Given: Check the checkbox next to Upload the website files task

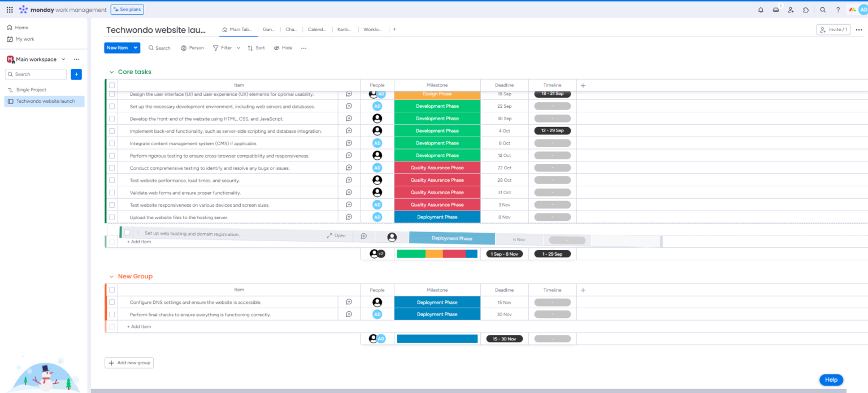Looking at the screenshot, I should point(112,216).
